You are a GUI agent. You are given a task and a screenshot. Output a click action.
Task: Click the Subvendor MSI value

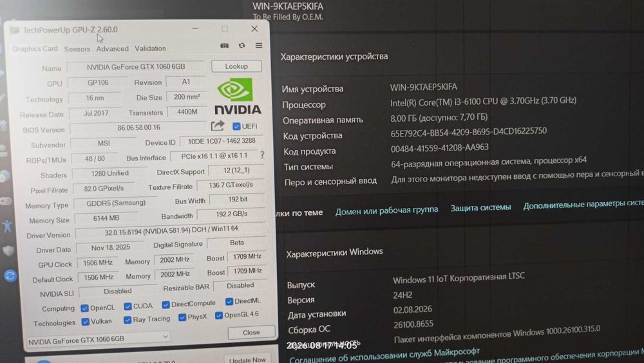point(104,144)
